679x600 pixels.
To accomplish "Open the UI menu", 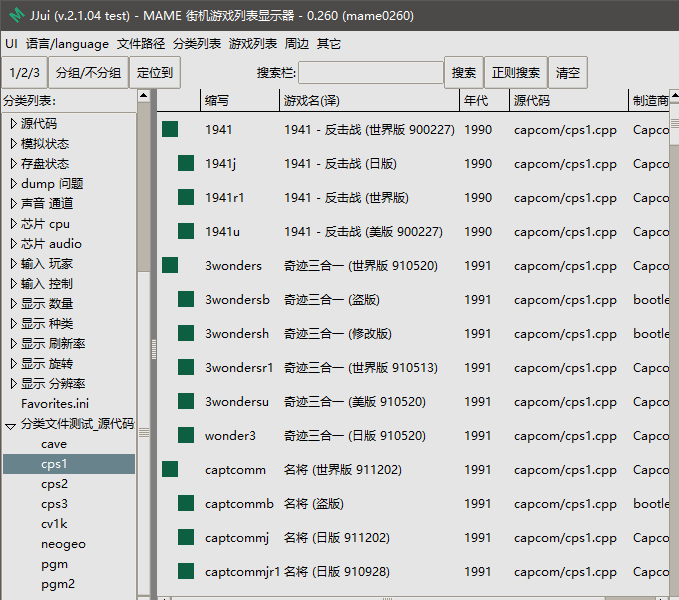I will coord(11,44).
